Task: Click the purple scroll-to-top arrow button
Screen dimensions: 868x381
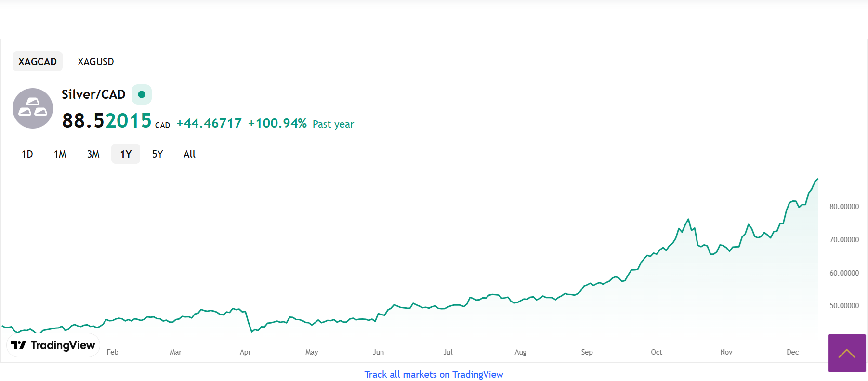Action: pos(846,353)
